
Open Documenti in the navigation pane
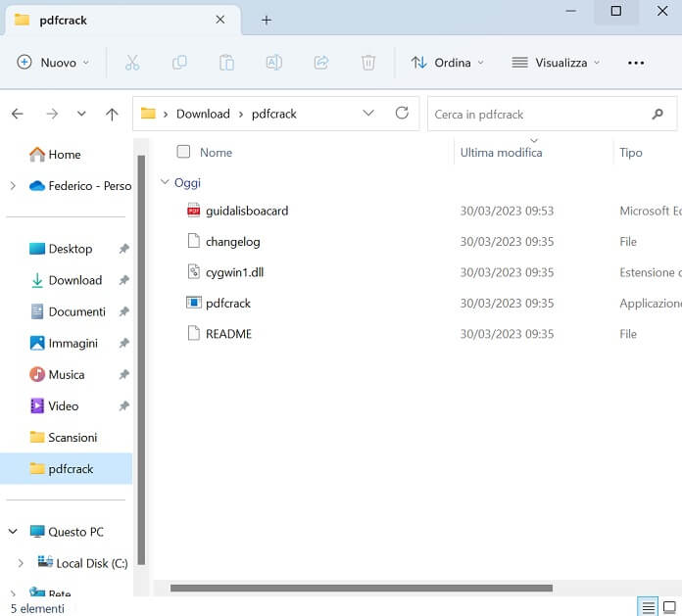coord(68,311)
